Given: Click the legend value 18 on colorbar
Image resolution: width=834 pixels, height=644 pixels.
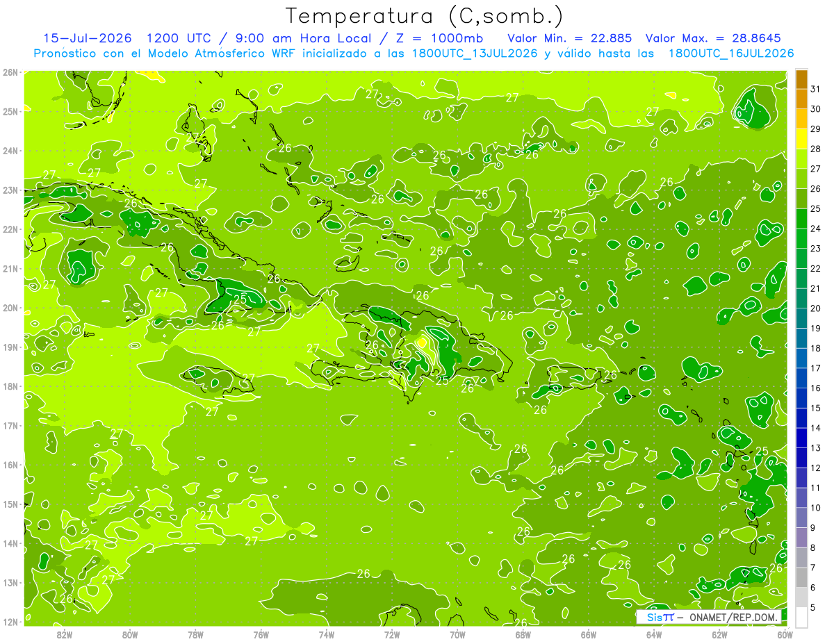Looking at the screenshot, I should click(x=815, y=348).
